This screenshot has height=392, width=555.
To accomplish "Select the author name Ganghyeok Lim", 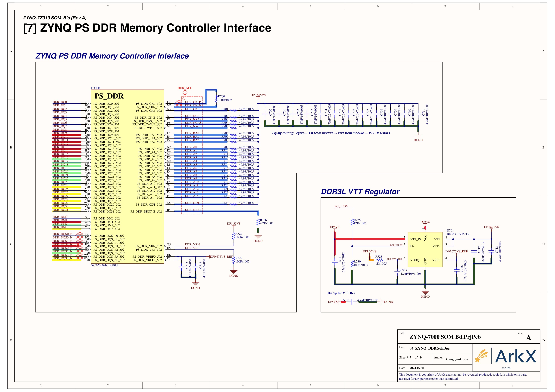I will coord(457,359).
